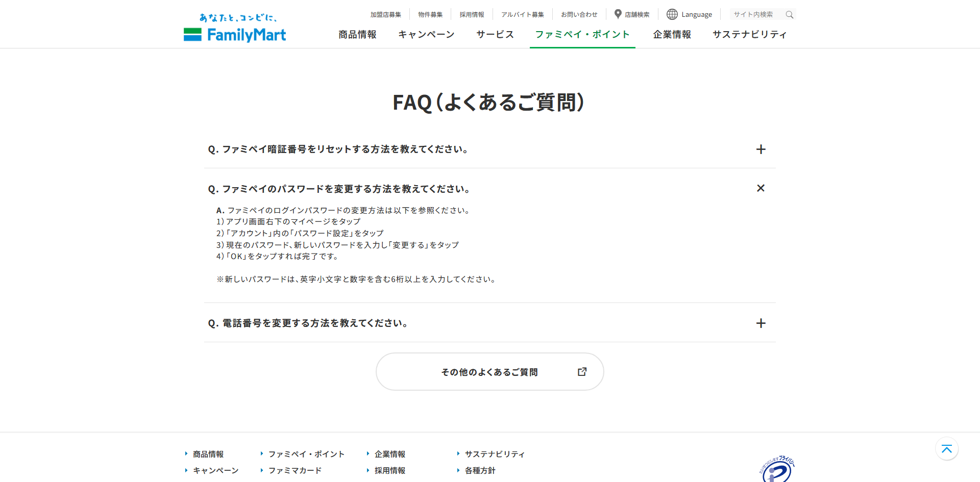Click answer step 「アカウント」内の「パスワード設定」をタップ
Screen dimensions: 980x482
click(300, 233)
